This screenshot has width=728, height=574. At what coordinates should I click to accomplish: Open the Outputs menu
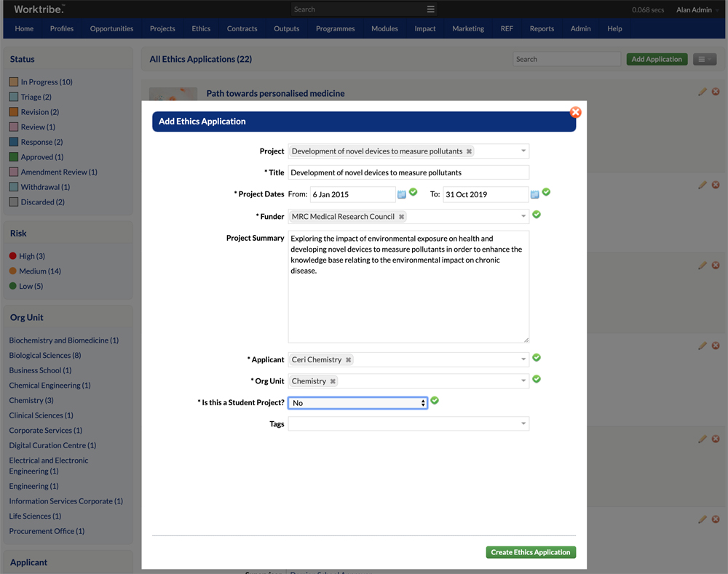[286, 29]
